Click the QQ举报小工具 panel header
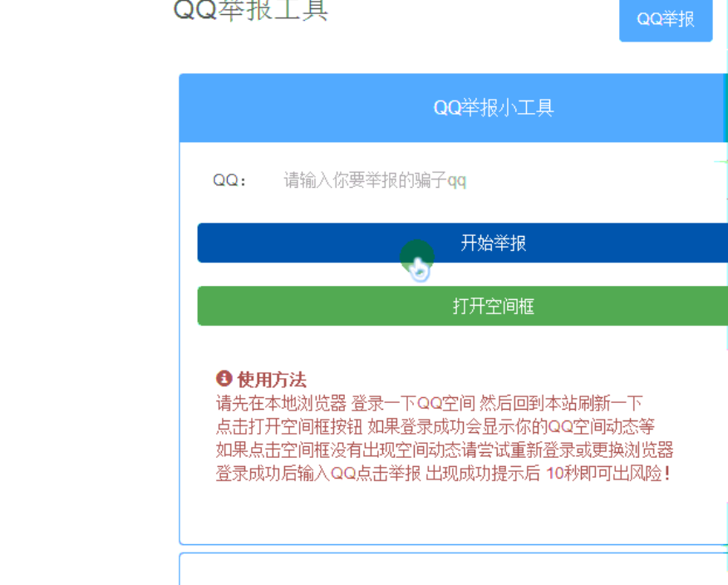The width and height of the screenshot is (728, 585). point(494,108)
